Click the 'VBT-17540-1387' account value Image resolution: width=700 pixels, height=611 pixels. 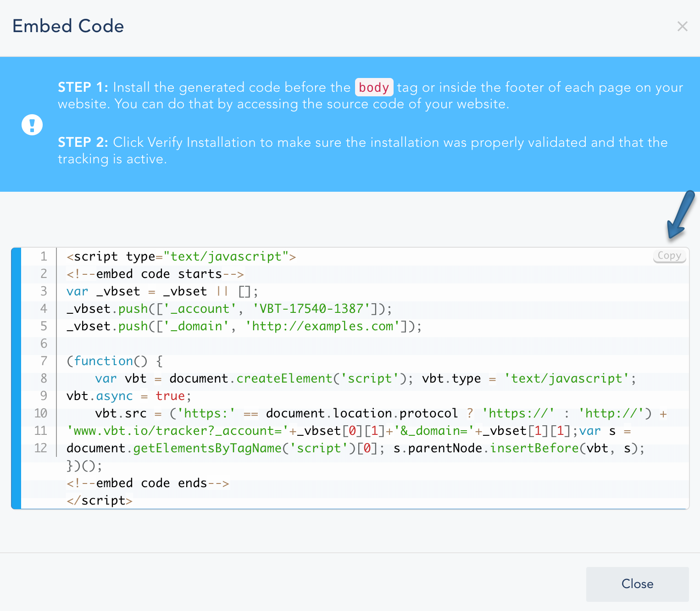tap(311, 309)
